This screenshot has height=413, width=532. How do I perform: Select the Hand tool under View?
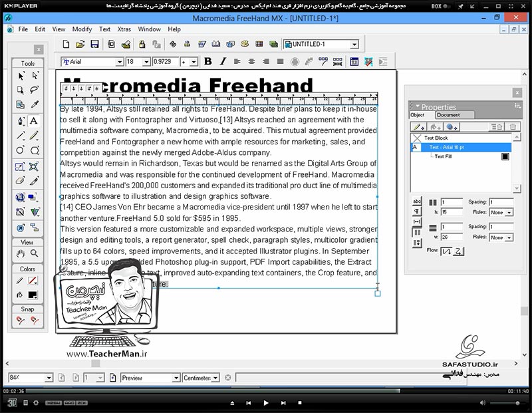click(21, 253)
